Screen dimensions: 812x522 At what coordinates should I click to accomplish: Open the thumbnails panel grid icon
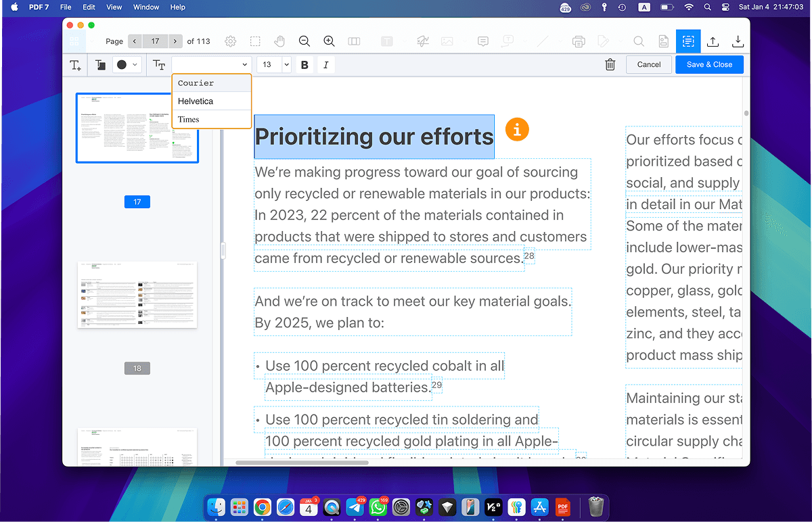(x=74, y=41)
